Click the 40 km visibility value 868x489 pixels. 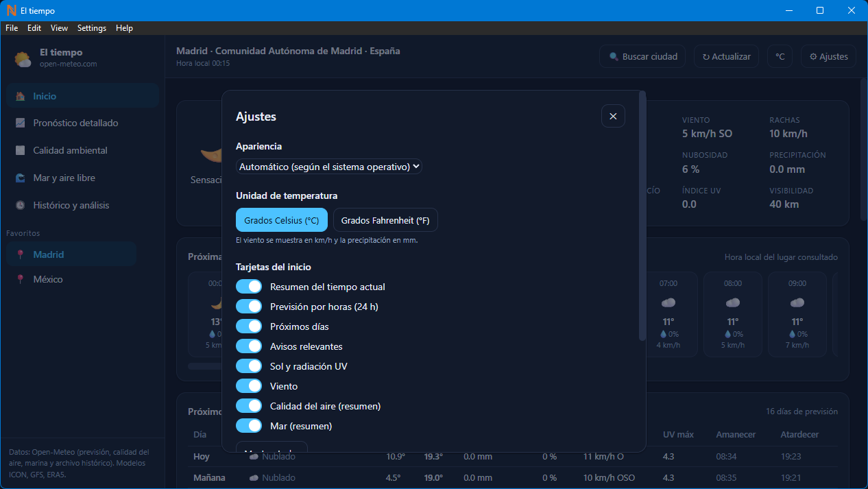784,204
